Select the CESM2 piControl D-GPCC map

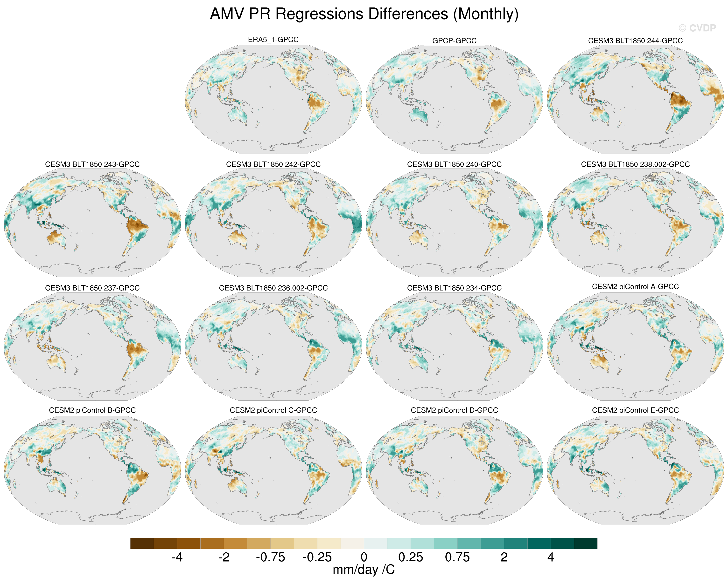click(454, 470)
